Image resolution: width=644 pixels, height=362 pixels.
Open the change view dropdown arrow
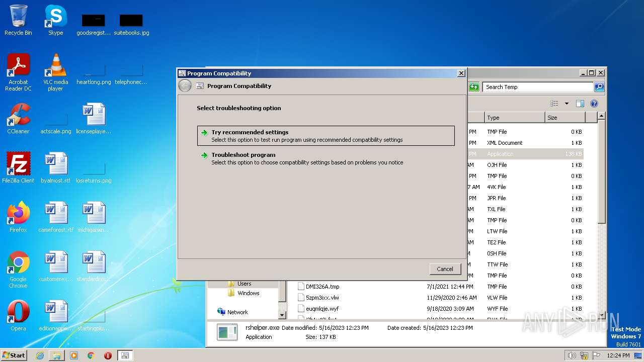click(567, 104)
